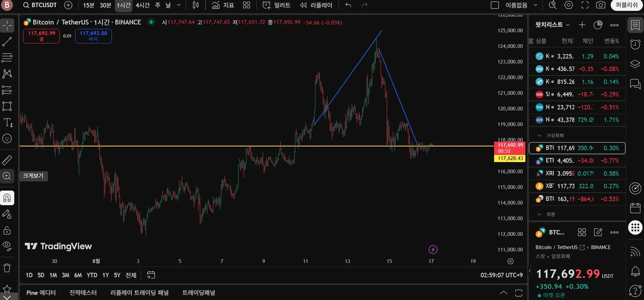Open the Fibonacci and Gann line tools
Screen dimensions: 644x300
[x=7, y=57]
